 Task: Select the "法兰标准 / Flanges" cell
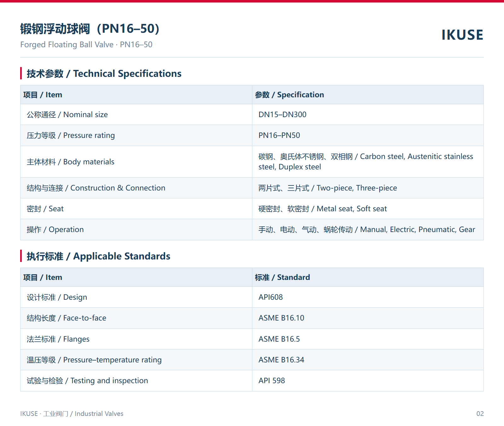[136, 339]
